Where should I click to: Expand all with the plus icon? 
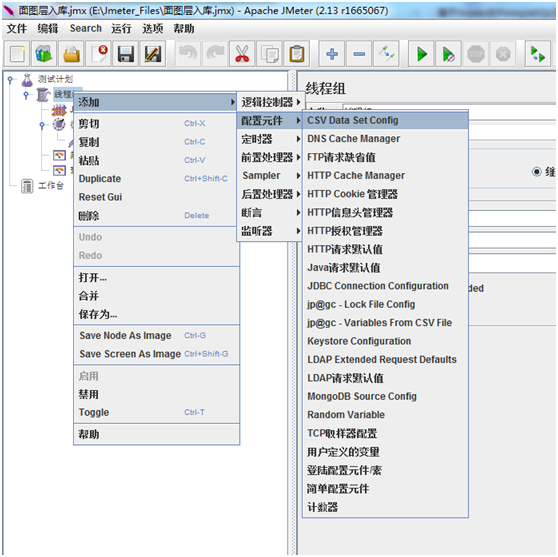coord(332,54)
